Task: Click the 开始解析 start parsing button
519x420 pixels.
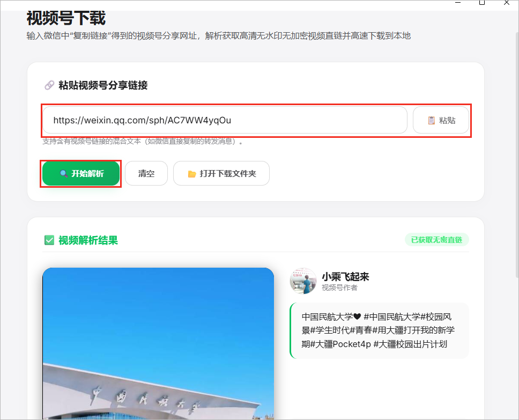Action: tap(81, 174)
